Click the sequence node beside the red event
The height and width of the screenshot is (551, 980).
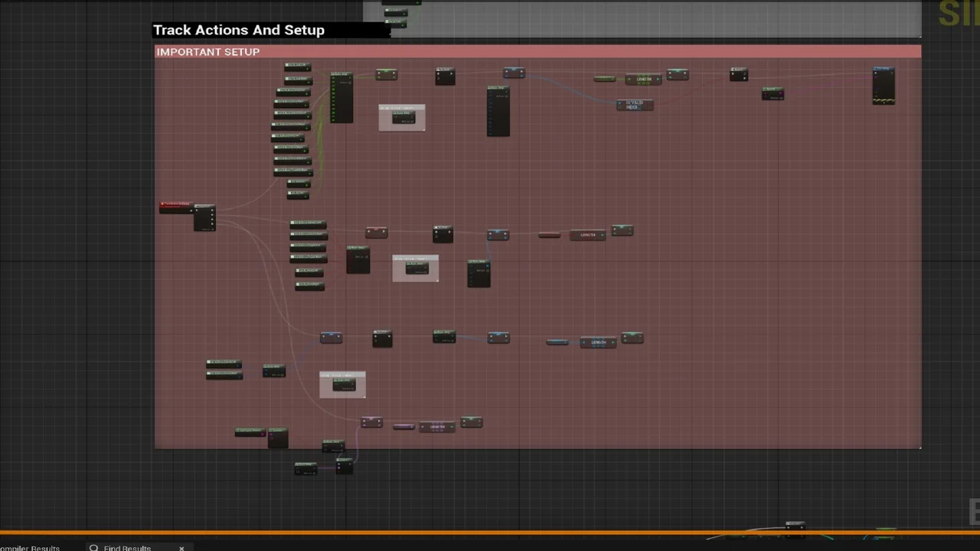point(204,217)
